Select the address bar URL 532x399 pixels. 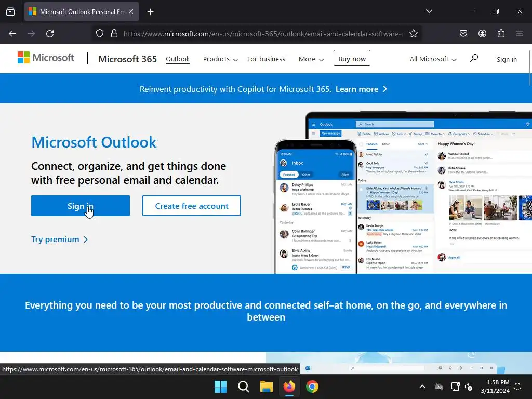[x=264, y=34]
